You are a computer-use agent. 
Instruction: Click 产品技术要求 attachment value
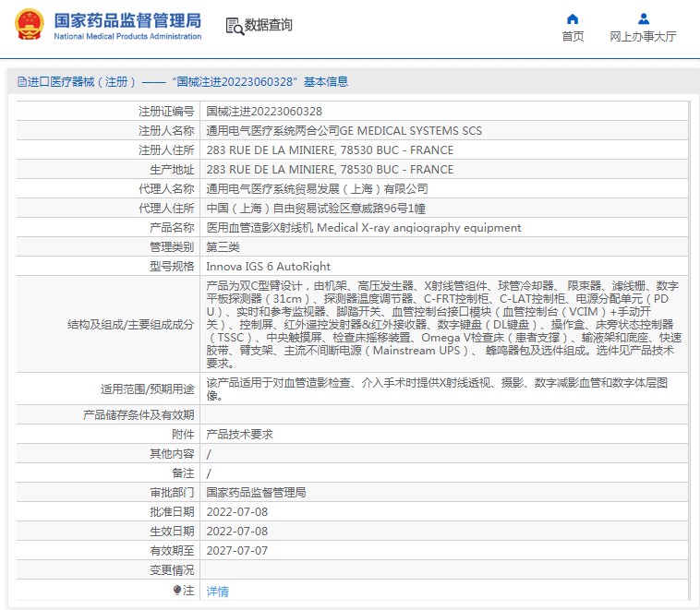(239, 434)
